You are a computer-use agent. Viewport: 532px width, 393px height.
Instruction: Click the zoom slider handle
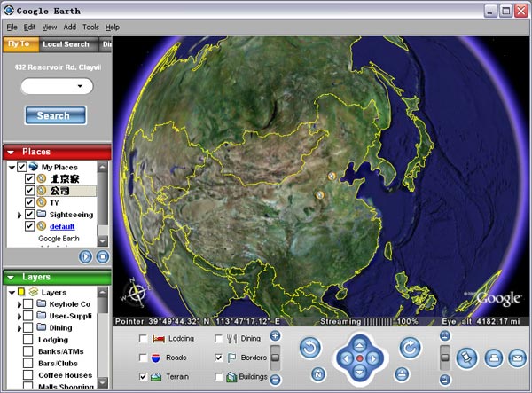275,358
